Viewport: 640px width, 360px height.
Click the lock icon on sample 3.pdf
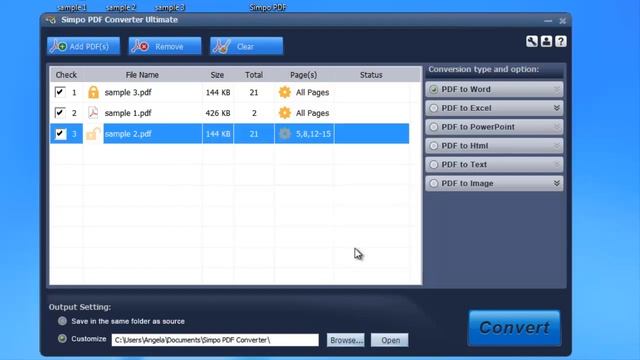(x=93, y=92)
